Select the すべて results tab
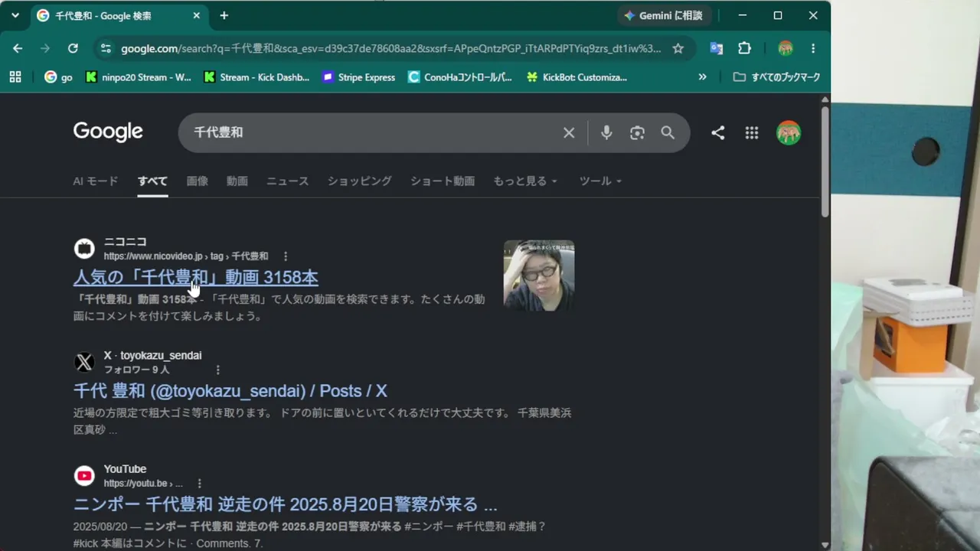The image size is (980, 551). pyautogui.click(x=152, y=181)
